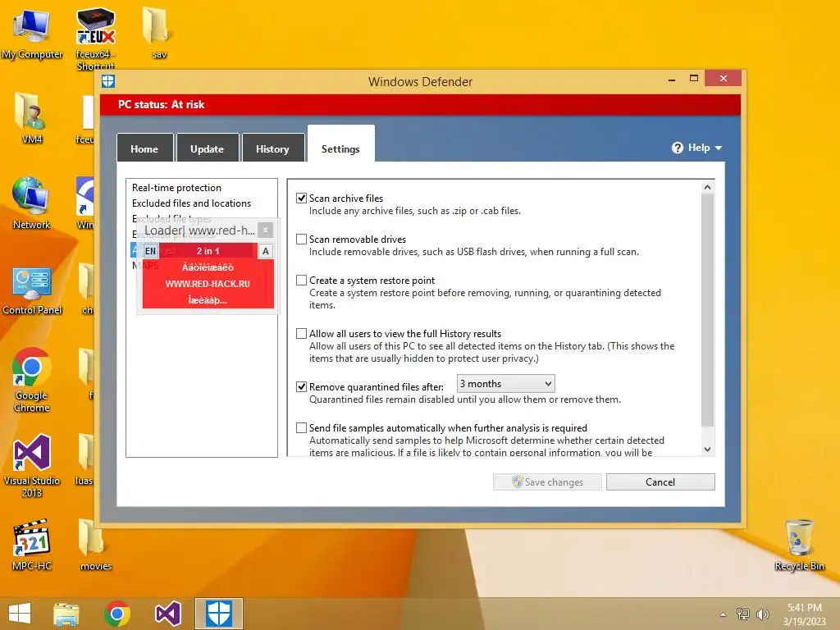Open the VM4 folder icon
The height and width of the screenshot is (630, 840).
[32, 118]
